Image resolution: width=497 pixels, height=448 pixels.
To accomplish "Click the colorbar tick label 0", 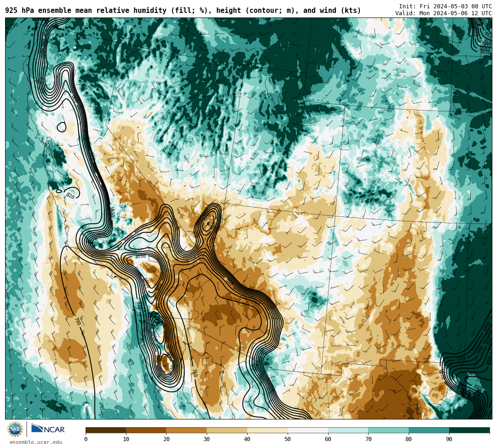I will pos(86,439).
